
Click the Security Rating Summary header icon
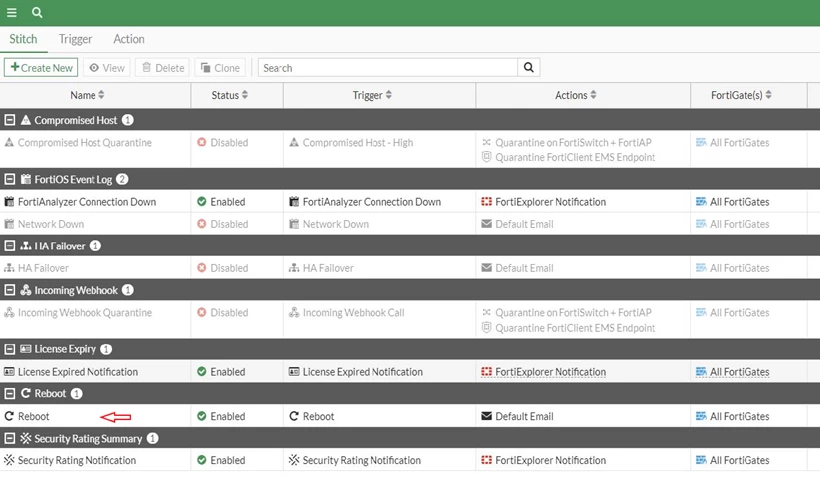26,438
